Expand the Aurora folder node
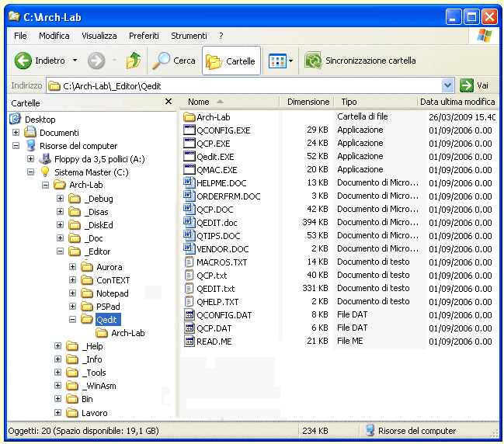 pyautogui.click(x=73, y=267)
